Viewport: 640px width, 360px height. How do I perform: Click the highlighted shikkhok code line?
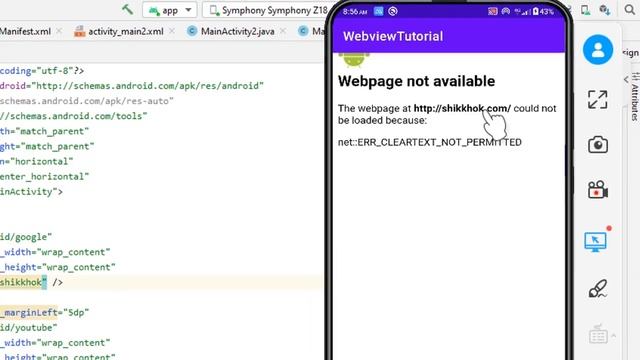(31, 282)
